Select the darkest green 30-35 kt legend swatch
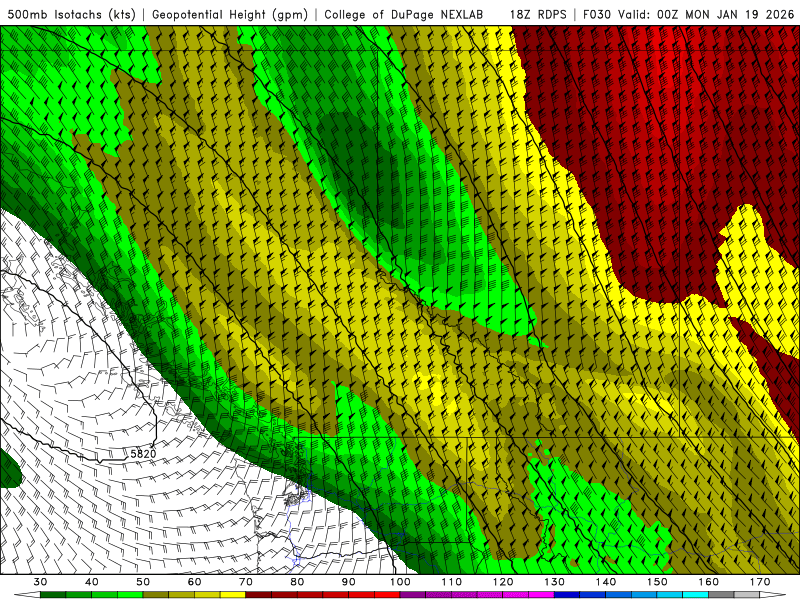This screenshot has width=800, height=600. point(53,595)
